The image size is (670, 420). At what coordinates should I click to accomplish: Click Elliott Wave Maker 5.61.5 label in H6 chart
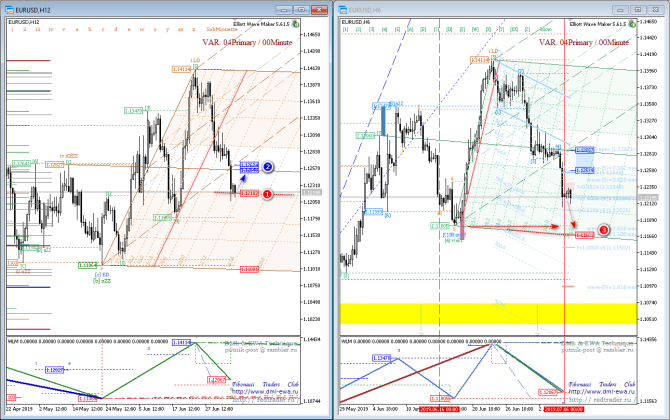(x=598, y=24)
